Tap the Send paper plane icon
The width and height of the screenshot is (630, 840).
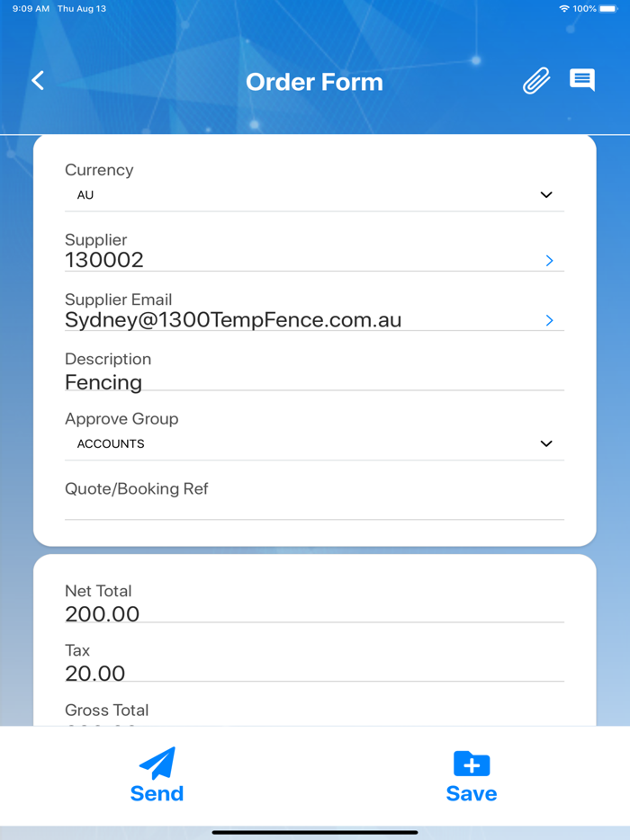157,764
